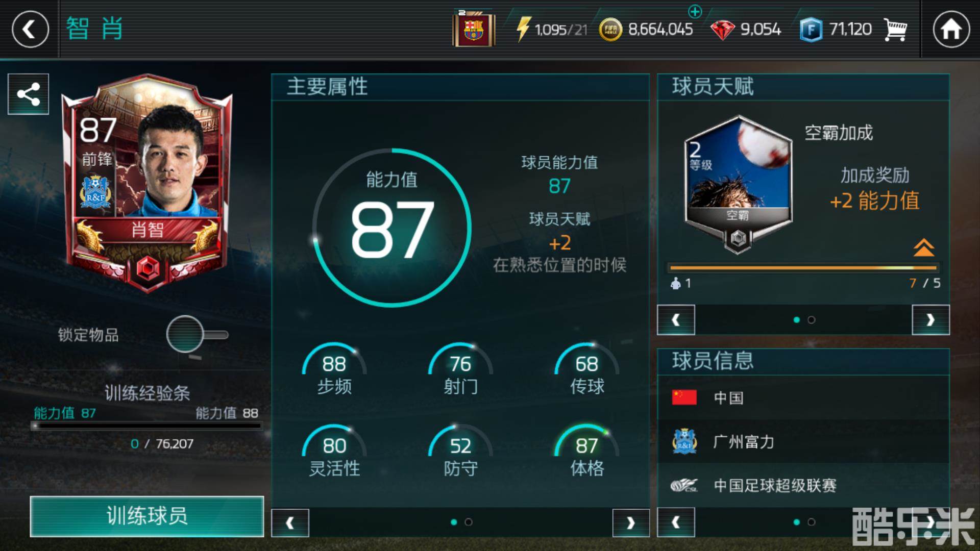Show next page of 主要属性 stats
Viewport: 980px width, 551px height.
tap(631, 523)
